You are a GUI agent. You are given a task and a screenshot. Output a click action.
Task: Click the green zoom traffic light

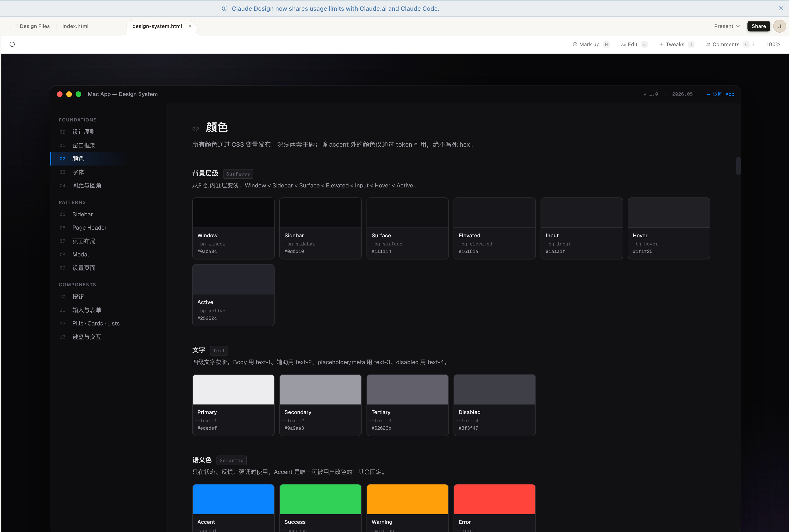(78, 94)
